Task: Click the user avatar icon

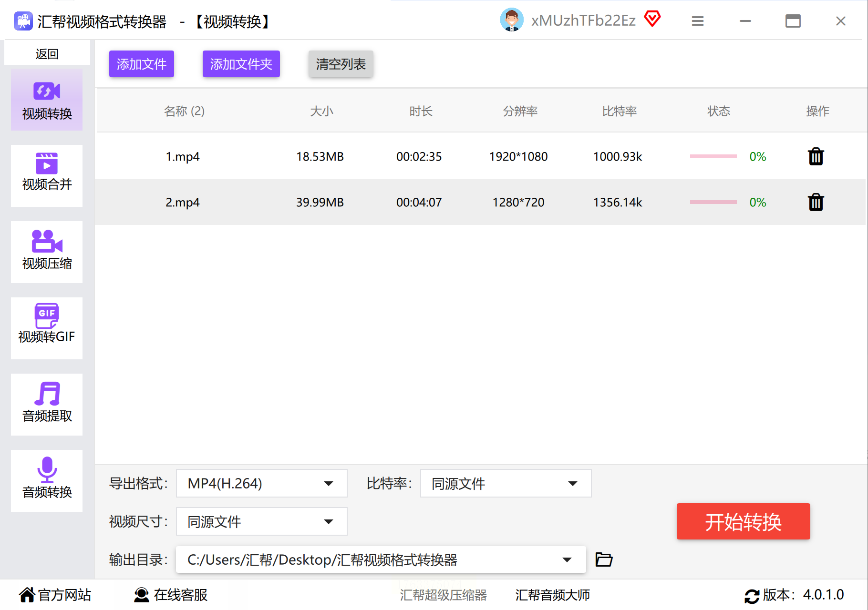Action: pyautogui.click(x=511, y=20)
